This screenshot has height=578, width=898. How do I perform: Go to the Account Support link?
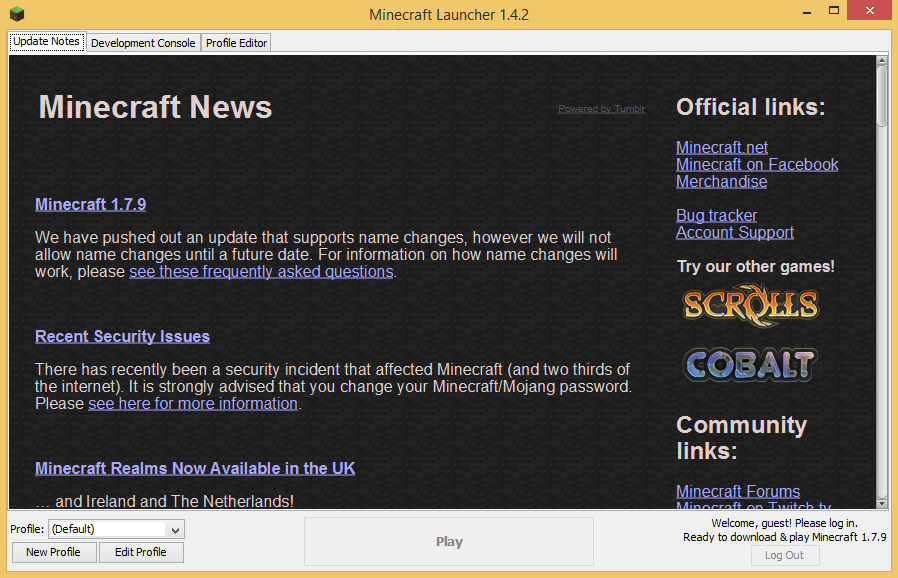[734, 232]
